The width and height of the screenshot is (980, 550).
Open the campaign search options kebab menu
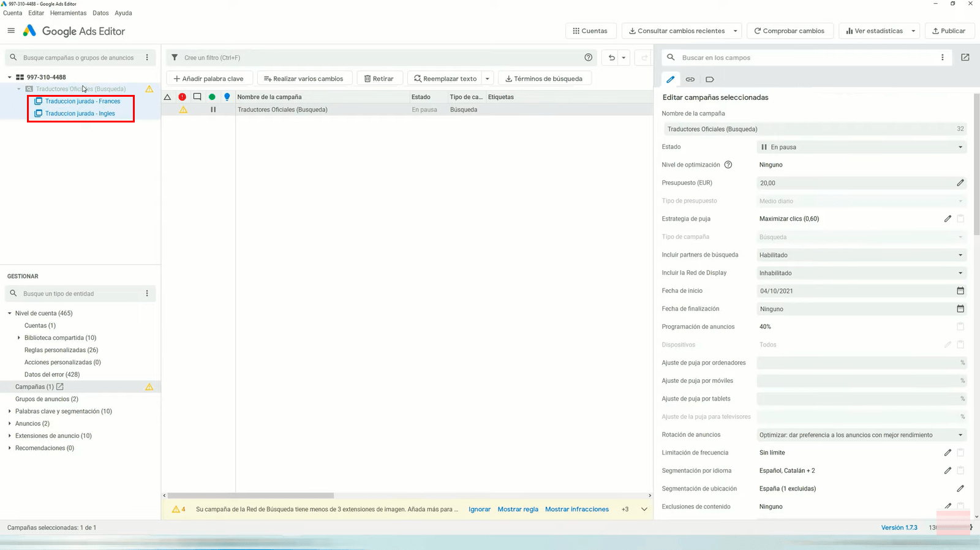(147, 58)
